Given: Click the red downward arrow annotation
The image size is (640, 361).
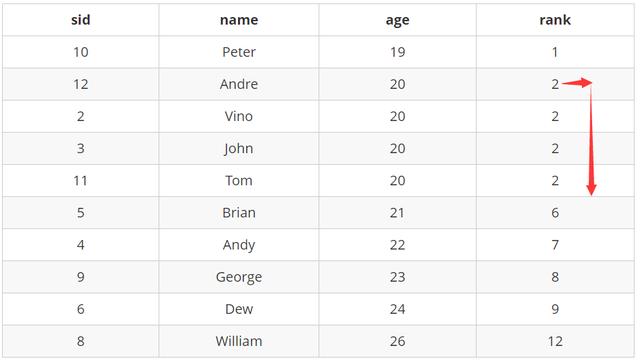Looking at the screenshot, I should 591,139.
